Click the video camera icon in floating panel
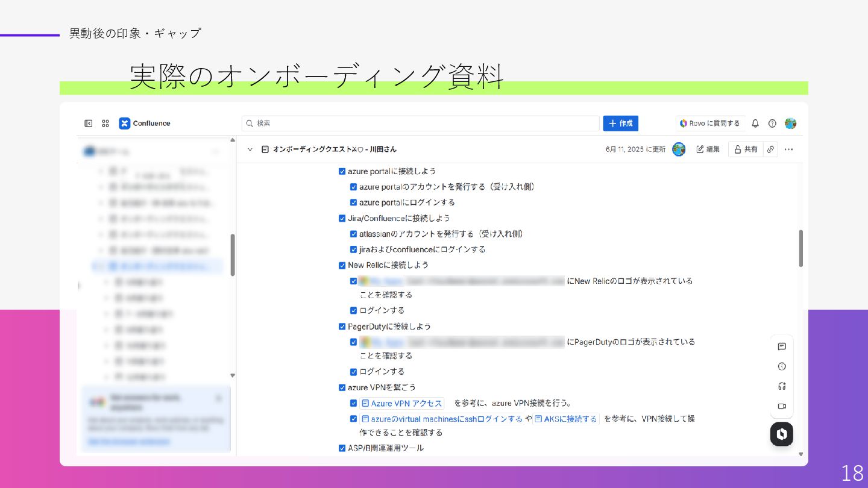Viewport: 868px width, 488px height. (x=782, y=406)
